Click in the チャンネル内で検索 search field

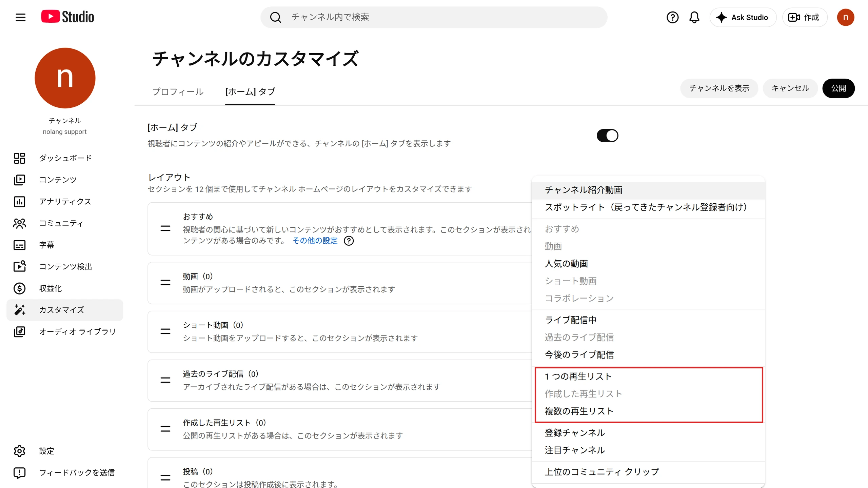point(434,17)
